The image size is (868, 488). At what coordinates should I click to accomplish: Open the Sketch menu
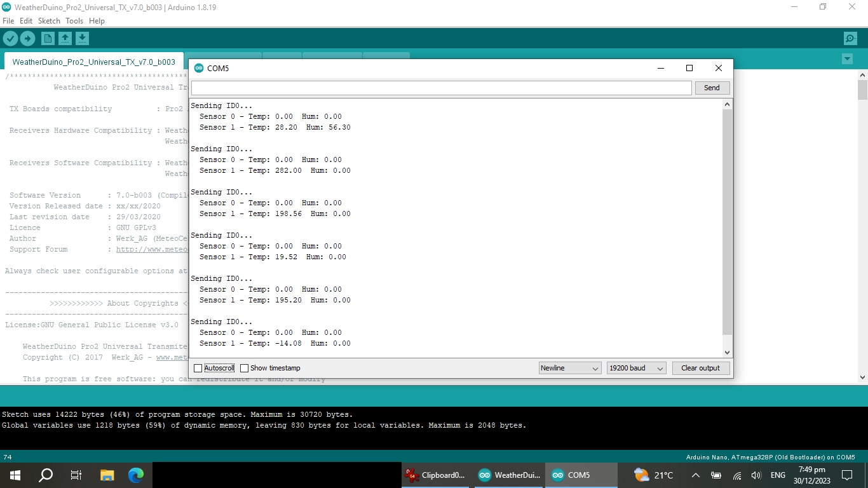pos(49,21)
